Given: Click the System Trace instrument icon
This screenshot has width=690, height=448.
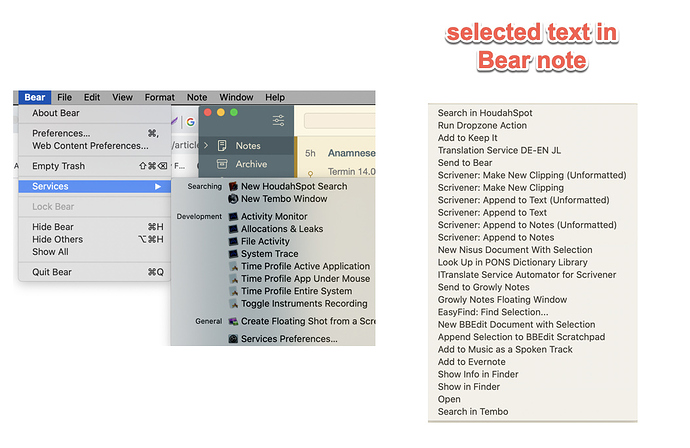Looking at the screenshot, I should (x=233, y=254).
